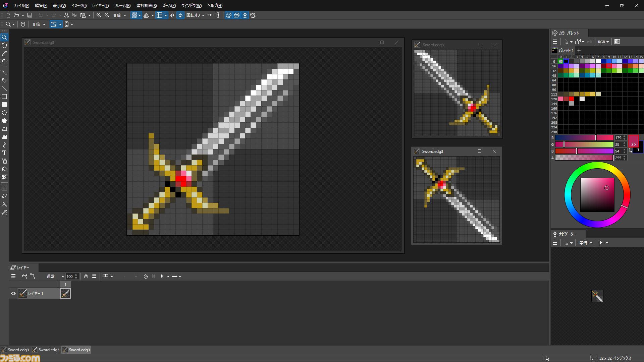
Task: Select the eyedropper tool in left toolbar
Action: (x=4, y=53)
